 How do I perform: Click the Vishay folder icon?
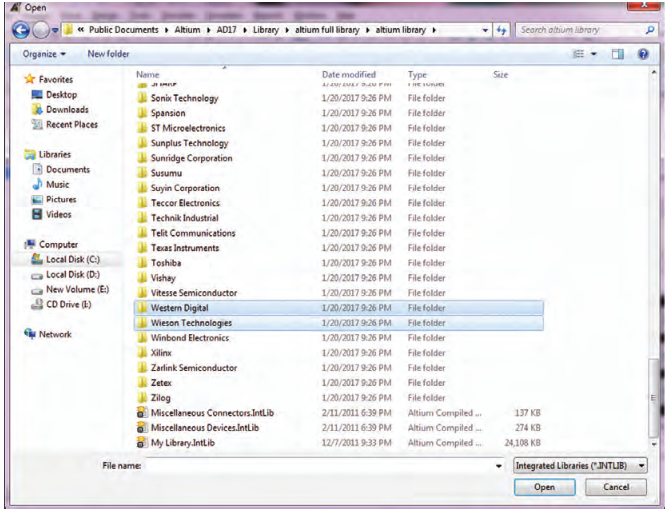(x=142, y=278)
